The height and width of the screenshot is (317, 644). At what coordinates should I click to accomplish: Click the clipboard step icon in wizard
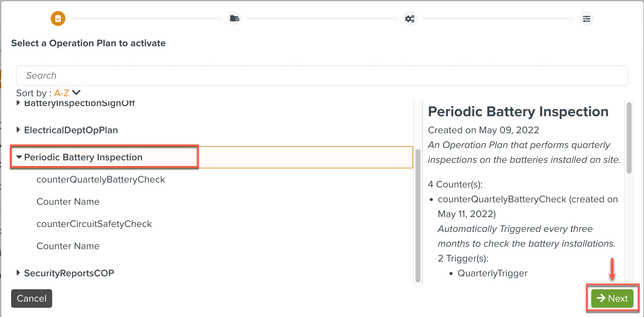pos(58,19)
